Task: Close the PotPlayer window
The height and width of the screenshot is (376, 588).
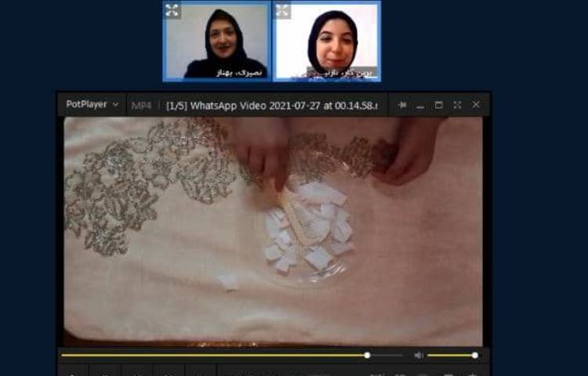Action: point(476,105)
